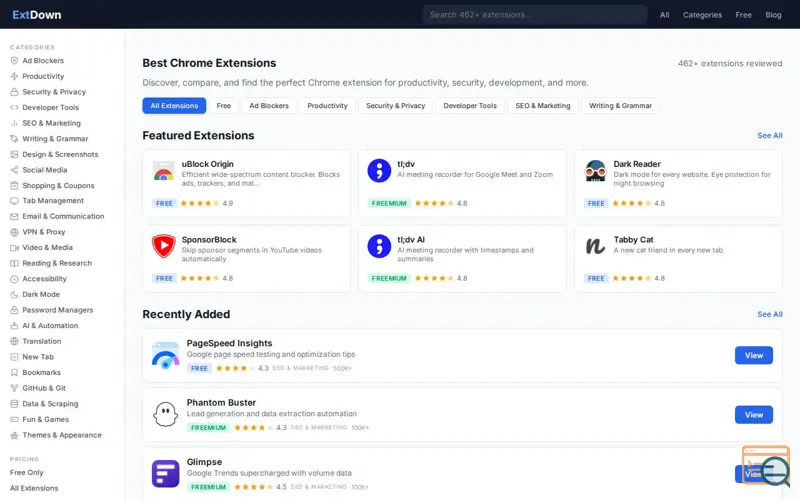Click the VPN & Proxy globe icon
The image size is (800, 500).
tap(14, 232)
